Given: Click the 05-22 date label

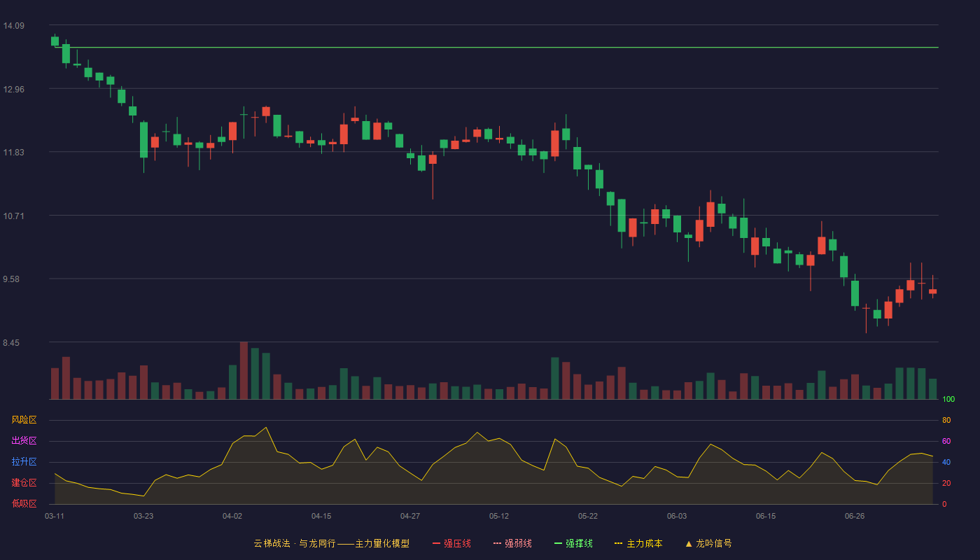Looking at the screenshot, I should click(588, 516).
